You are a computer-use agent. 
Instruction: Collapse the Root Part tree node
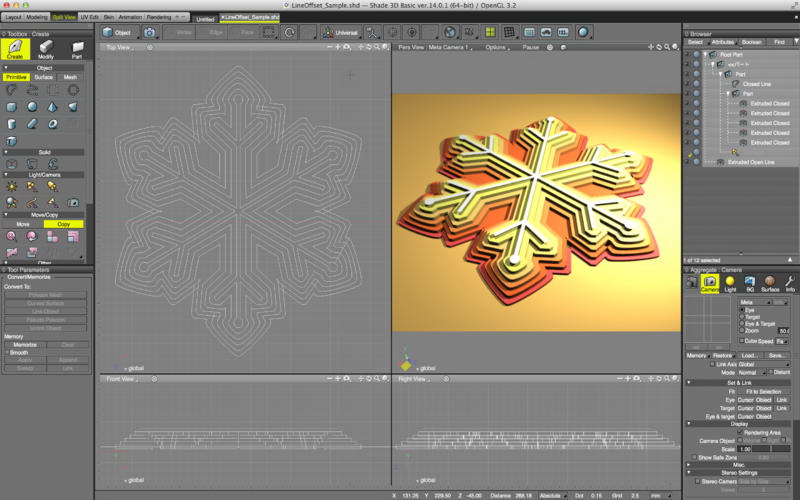click(x=706, y=54)
